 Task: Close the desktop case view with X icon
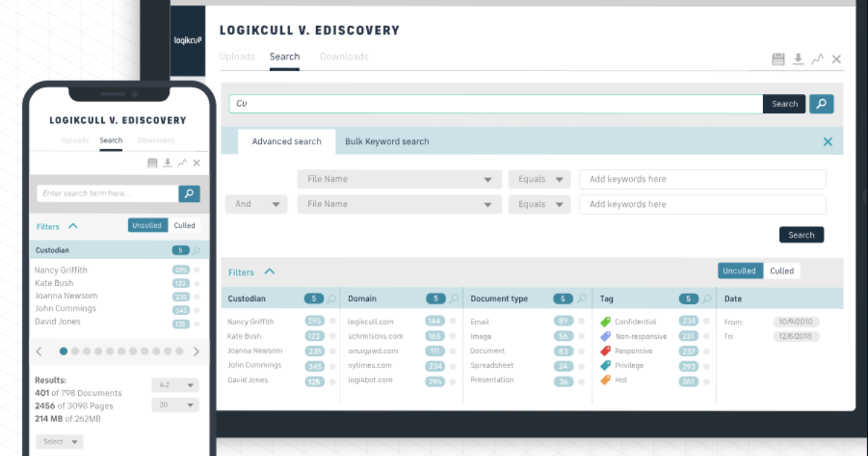point(836,59)
